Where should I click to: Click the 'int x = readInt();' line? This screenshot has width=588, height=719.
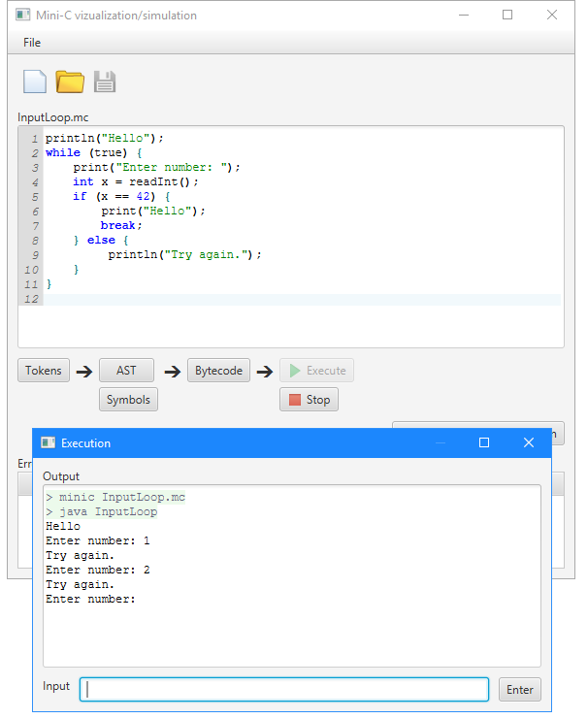tap(136, 182)
